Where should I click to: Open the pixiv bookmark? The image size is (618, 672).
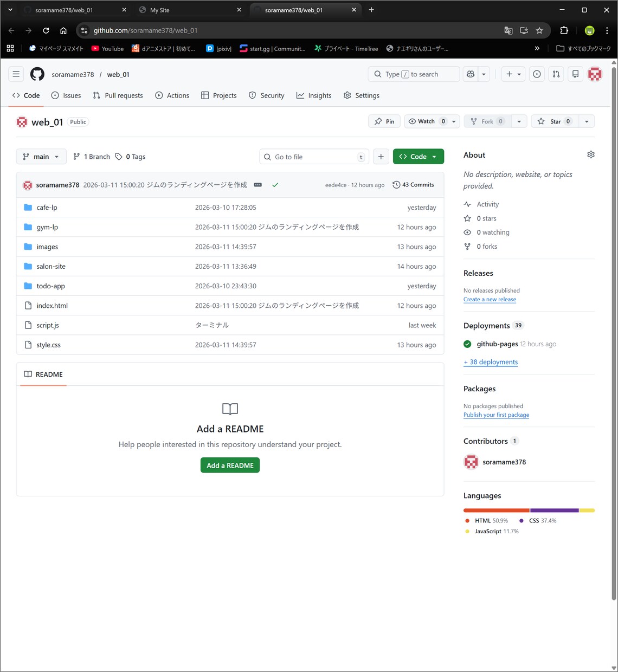tap(219, 48)
